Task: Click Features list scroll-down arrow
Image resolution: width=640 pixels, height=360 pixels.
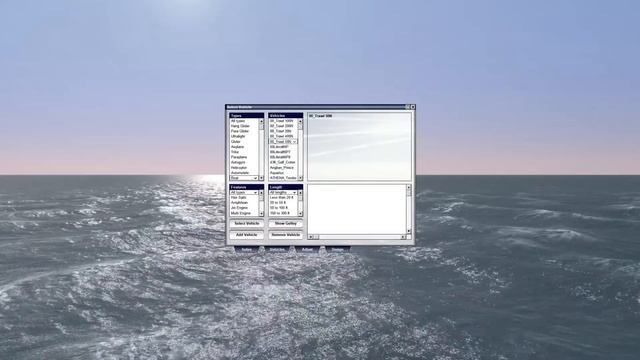Action: pyautogui.click(x=261, y=213)
